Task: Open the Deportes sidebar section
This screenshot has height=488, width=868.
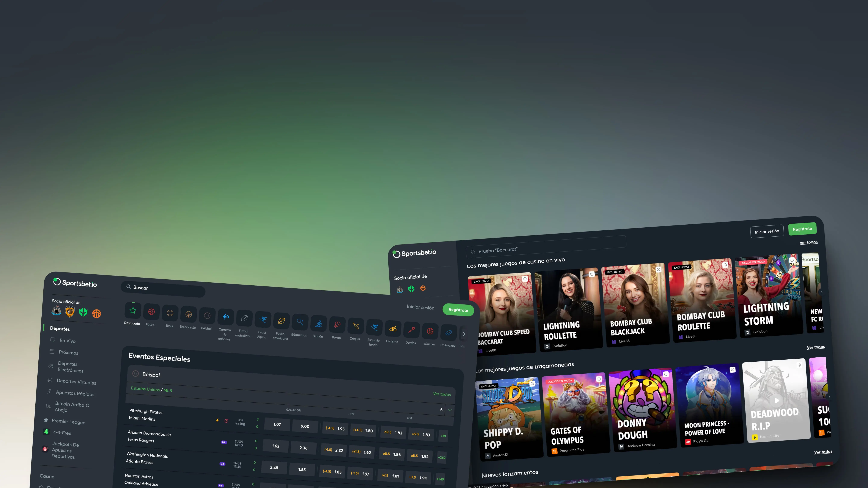Action: (x=60, y=328)
